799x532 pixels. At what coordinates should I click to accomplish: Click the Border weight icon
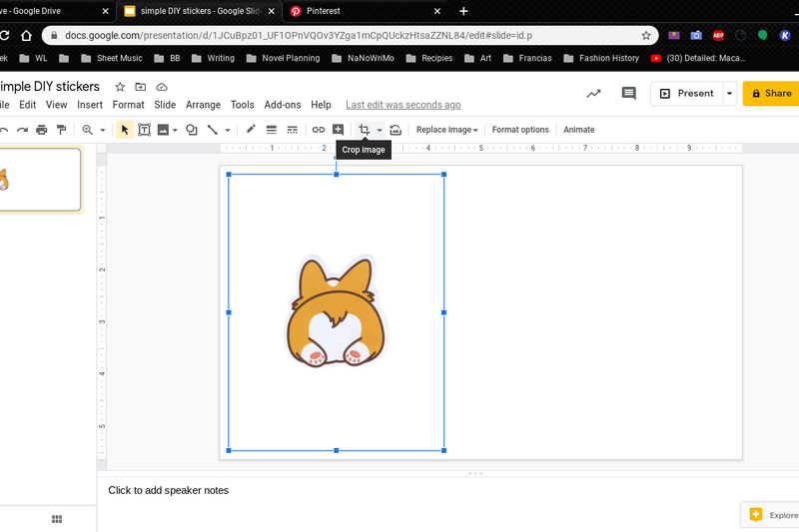point(272,130)
